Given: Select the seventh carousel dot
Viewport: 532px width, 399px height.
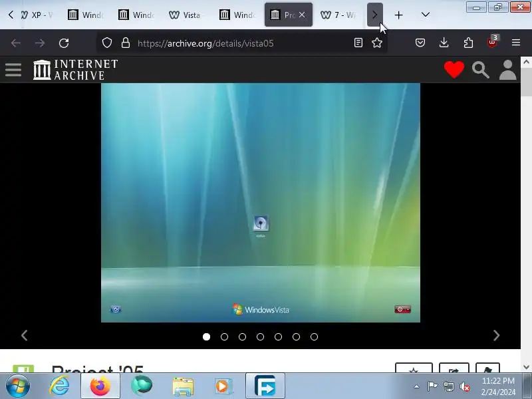Looking at the screenshot, I should tap(314, 336).
